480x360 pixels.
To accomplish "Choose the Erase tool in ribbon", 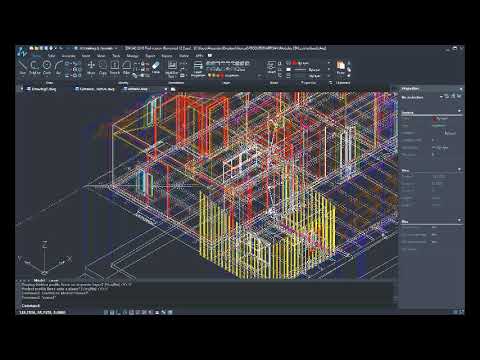I will [156, 67].
